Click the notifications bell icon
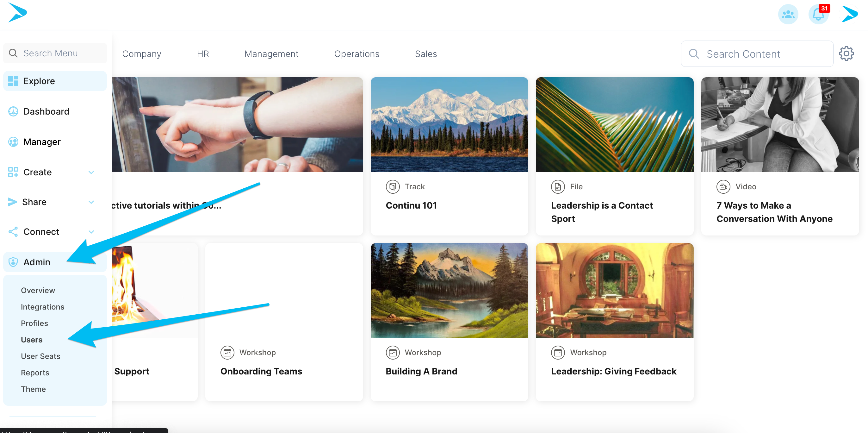The width and height of the screenshot is (868, 433). [x=818, y=15]
